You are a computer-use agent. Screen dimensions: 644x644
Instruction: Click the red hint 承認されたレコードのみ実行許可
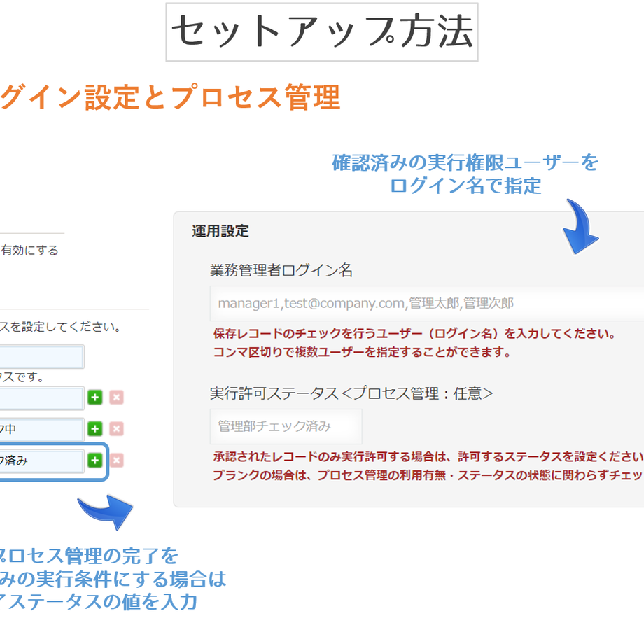point(428,456)
